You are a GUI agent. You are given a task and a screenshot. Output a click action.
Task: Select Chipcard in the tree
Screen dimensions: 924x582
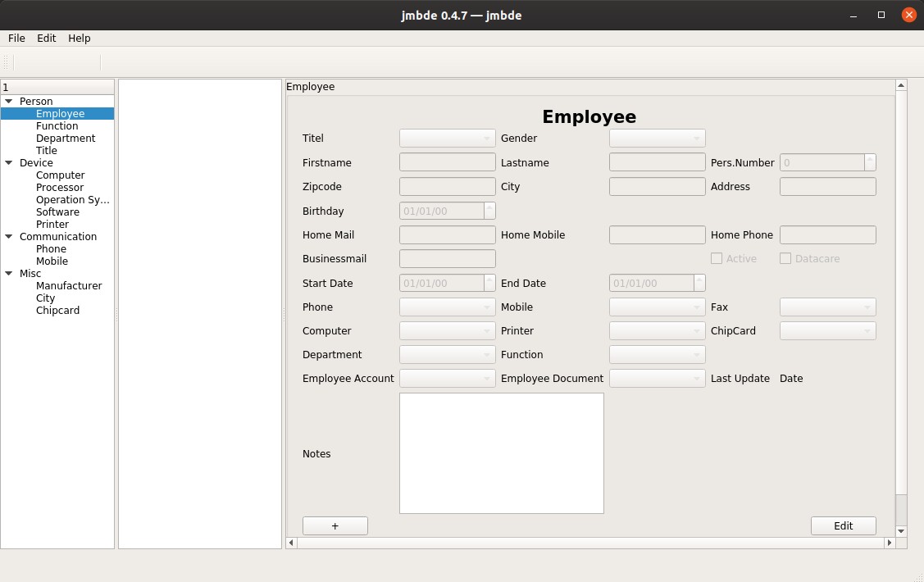[57, 311]
